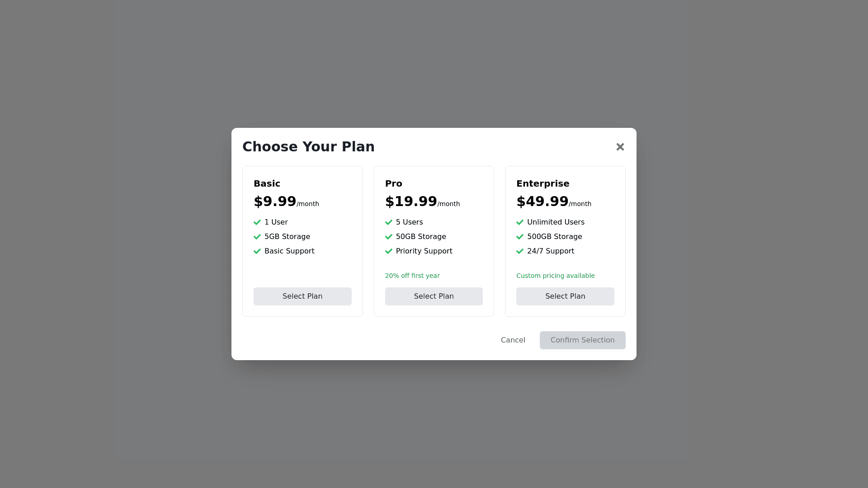The height and width of the screenshot is (488, 868).
Task: Cancel the plan selection
Action: (x=513, y=340)
